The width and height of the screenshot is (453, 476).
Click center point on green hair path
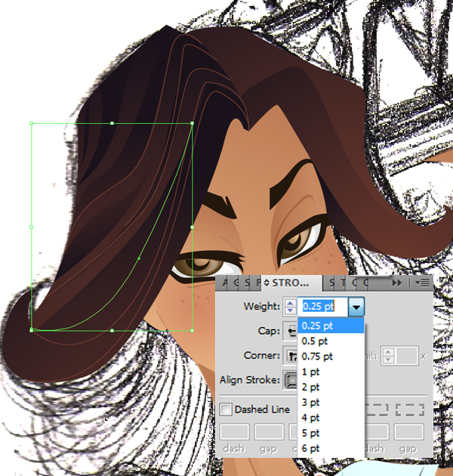pos(139,258)
